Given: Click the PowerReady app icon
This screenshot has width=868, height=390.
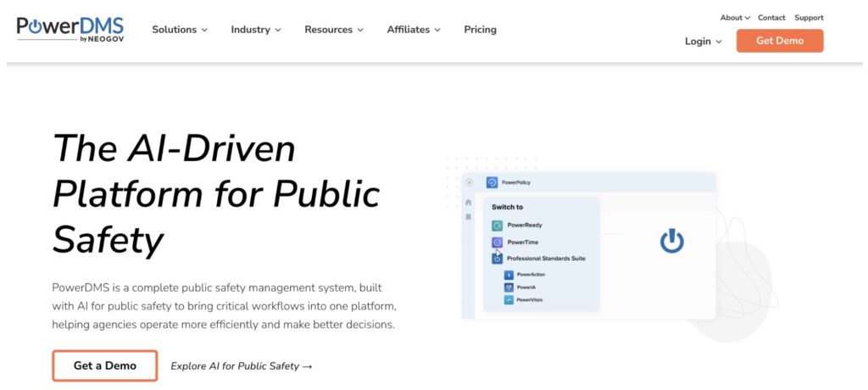Looking at the screenshot, I should [x=497, y=226].
